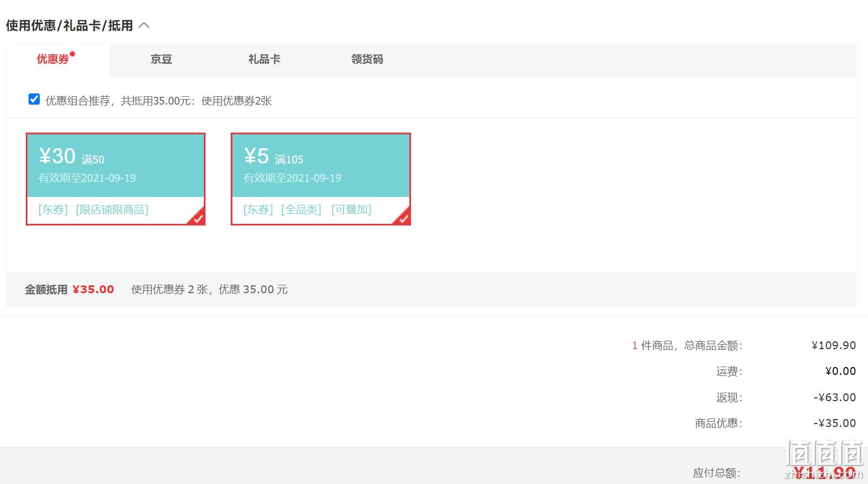
Task: Click the total goods amount ¥109.90
Action: tap(833, 345)
